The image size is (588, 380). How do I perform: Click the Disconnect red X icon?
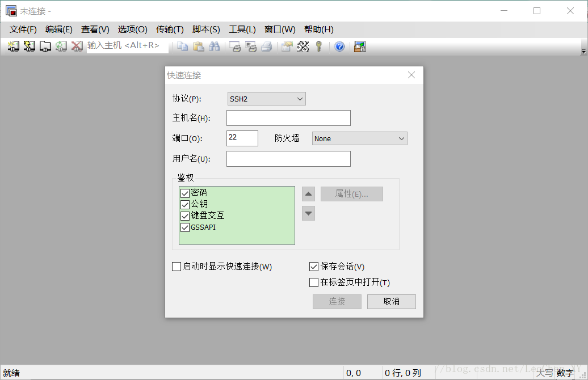[77, 47]
